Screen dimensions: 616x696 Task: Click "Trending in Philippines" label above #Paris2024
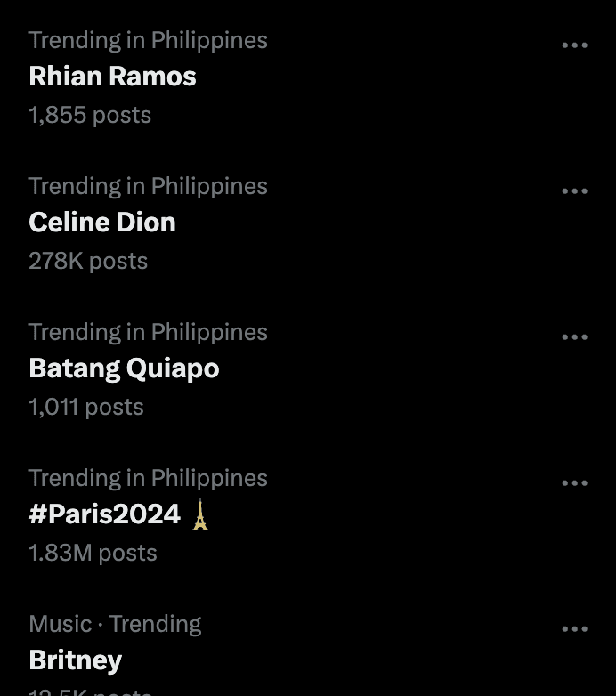148,478
